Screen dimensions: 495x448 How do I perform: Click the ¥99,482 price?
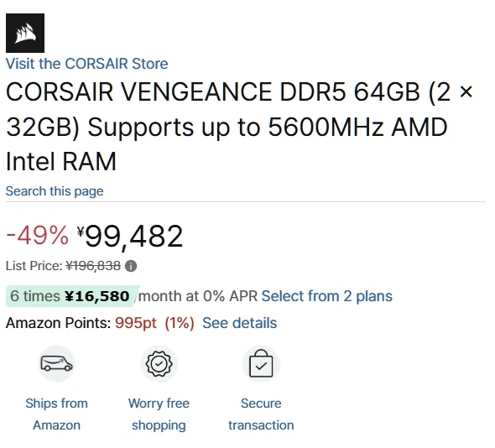130,236
